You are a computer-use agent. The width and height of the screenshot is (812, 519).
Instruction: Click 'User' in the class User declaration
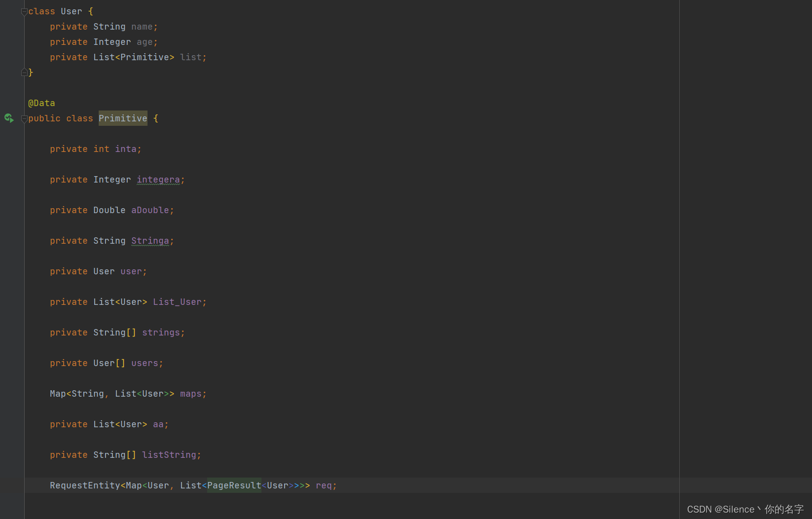pyautogui.click(x=72, y=11)
